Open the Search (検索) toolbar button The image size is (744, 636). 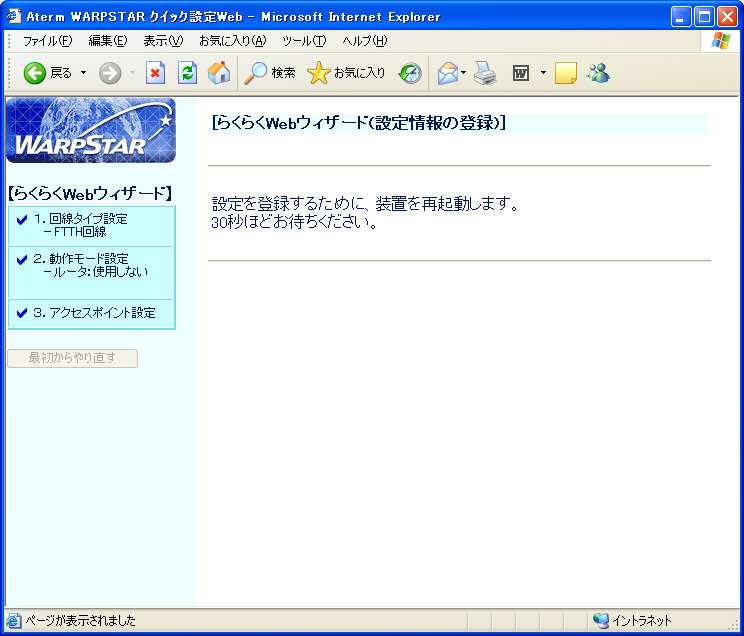tap(270, 73)
